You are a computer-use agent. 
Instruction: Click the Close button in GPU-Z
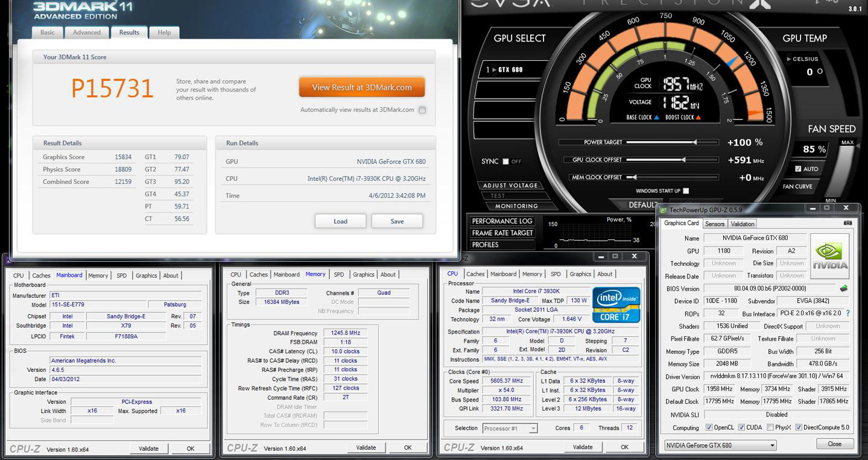835,444
